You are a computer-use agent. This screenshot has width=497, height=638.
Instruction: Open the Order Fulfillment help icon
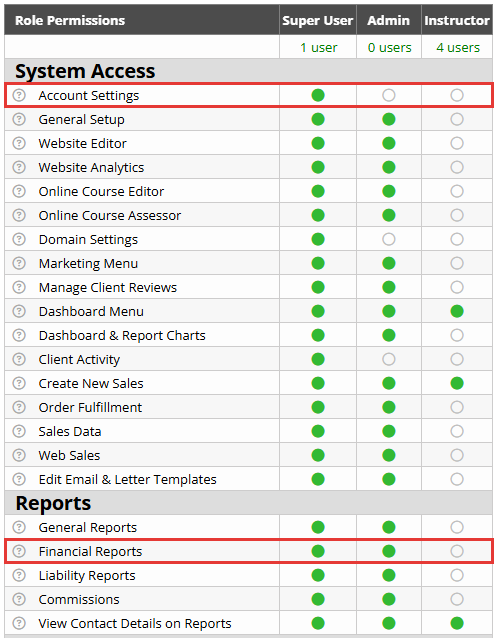point(19,407)
